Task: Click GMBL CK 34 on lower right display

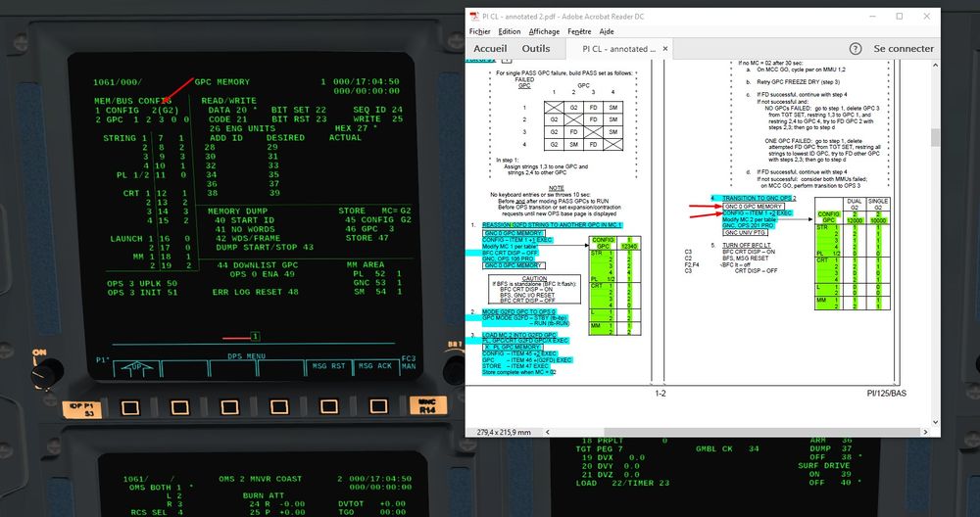Action: coord(727,448)
